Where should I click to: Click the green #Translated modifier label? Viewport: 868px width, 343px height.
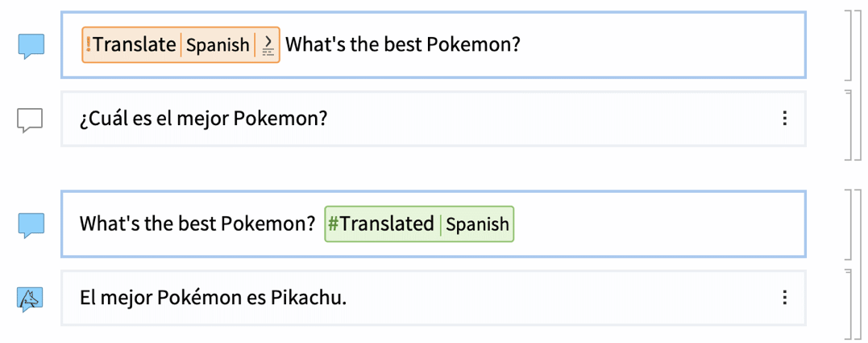click(381, 224)
